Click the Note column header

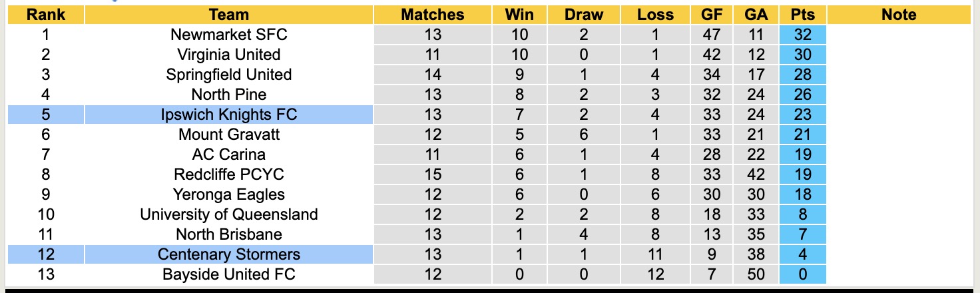point(899,15)
